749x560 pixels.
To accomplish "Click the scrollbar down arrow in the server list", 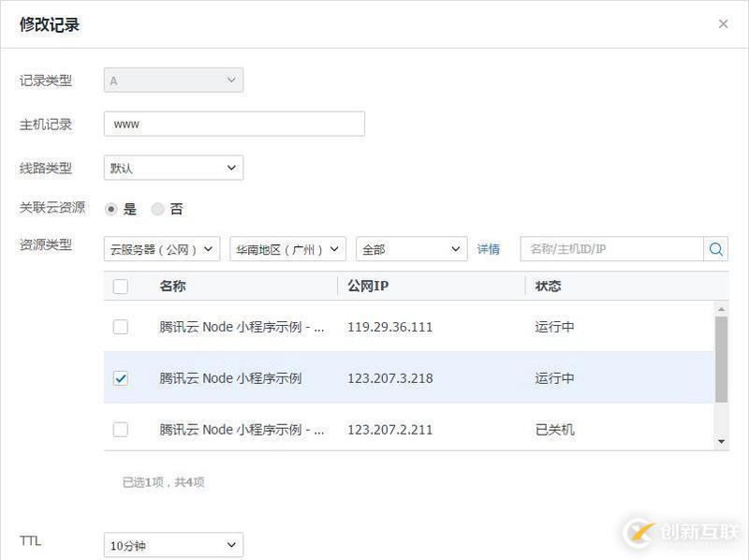I will [721, 441].
